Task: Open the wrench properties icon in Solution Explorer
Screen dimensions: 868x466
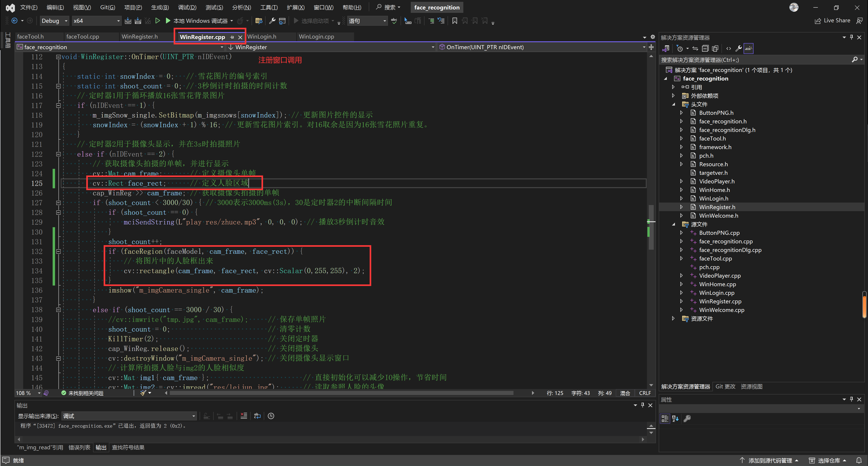Action: [738, 48]
